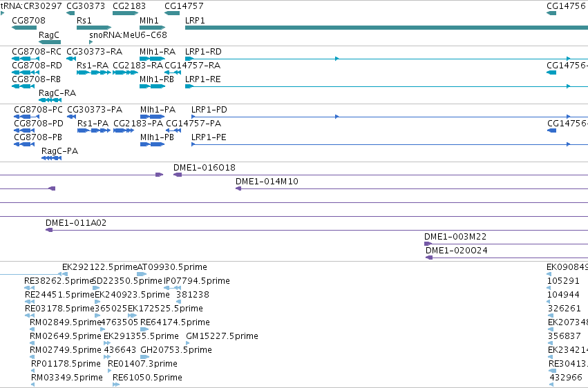Viewport: 588px width, 388px height.
Task: Select transcript CG8708-RD
Action: 37,66
